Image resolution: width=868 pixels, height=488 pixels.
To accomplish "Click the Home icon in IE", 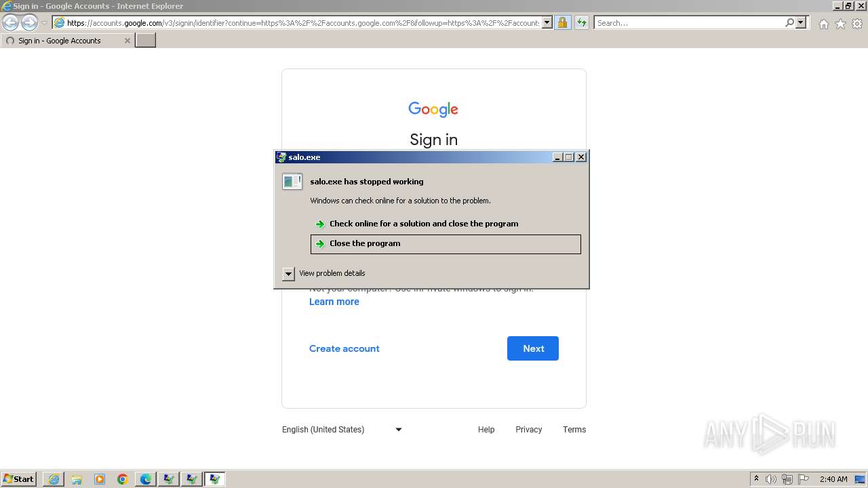I will coord(823,24).
